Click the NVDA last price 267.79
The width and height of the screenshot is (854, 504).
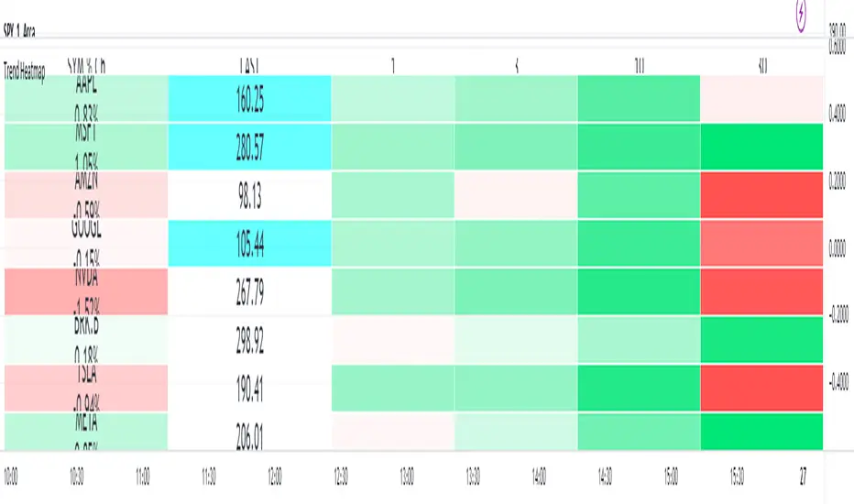coord(248,291)
